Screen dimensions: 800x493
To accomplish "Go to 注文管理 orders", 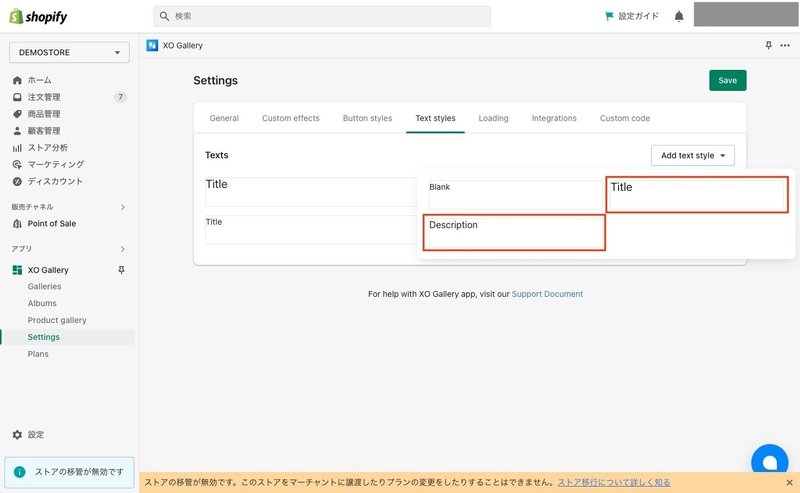I will tap(44, 97).
